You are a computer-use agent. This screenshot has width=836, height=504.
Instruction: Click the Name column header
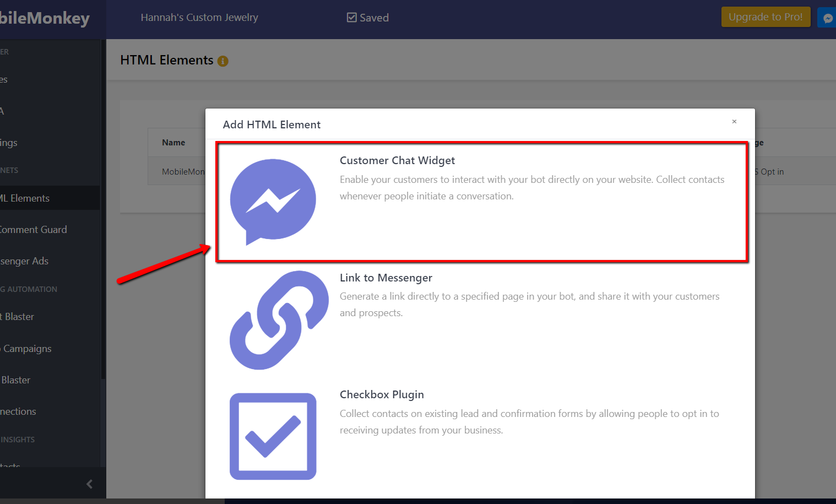point(173,143)
